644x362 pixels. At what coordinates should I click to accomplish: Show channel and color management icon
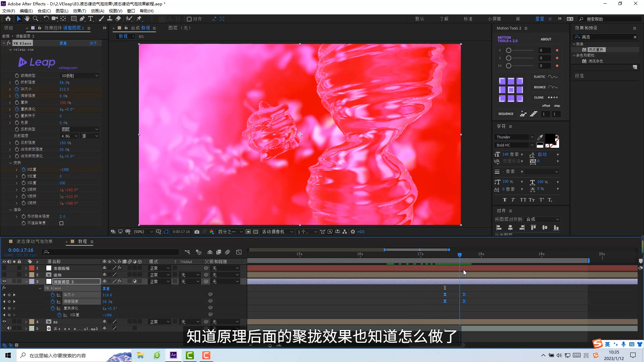click(212, 232)
